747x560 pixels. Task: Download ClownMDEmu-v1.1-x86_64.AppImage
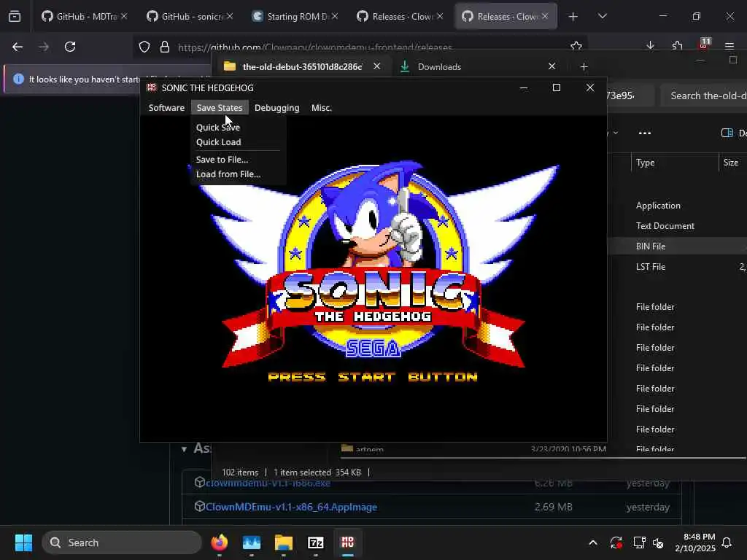coord(291,507)
